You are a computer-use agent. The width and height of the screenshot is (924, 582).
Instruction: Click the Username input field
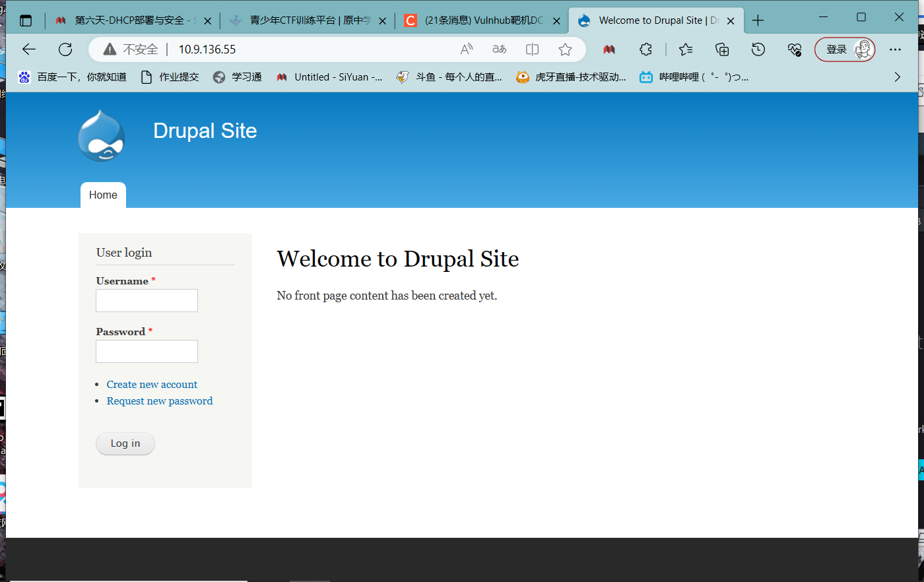coord(147,301)
